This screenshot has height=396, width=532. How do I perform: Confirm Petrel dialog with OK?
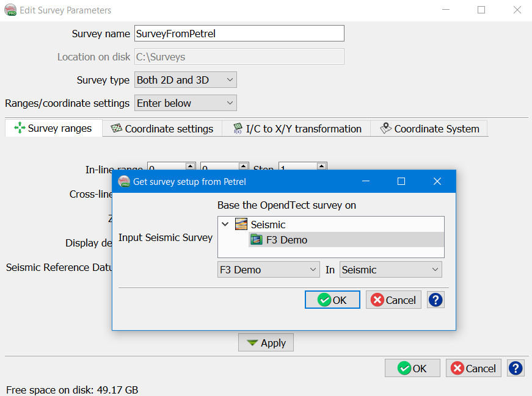(332, 300)
